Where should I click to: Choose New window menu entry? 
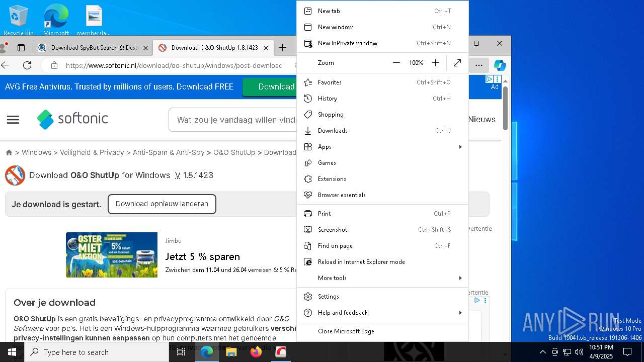tap(382, 27)
